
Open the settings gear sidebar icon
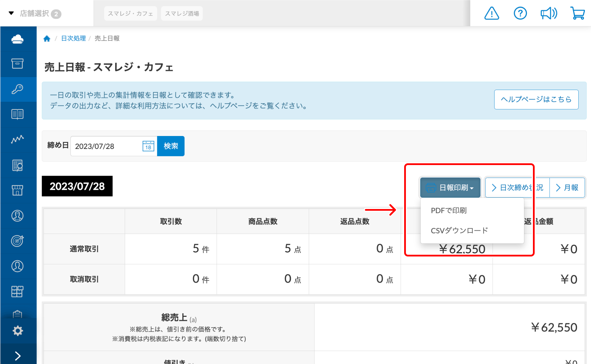coord(18,331)
